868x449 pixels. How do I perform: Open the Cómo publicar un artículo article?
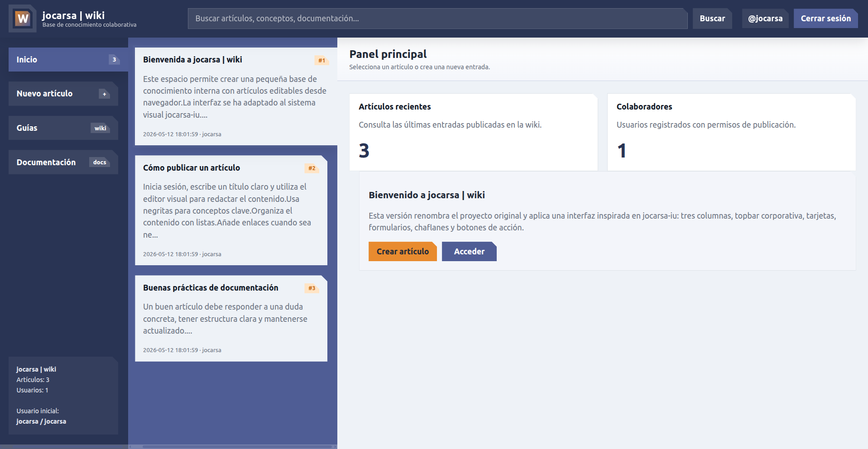point(231,210)
